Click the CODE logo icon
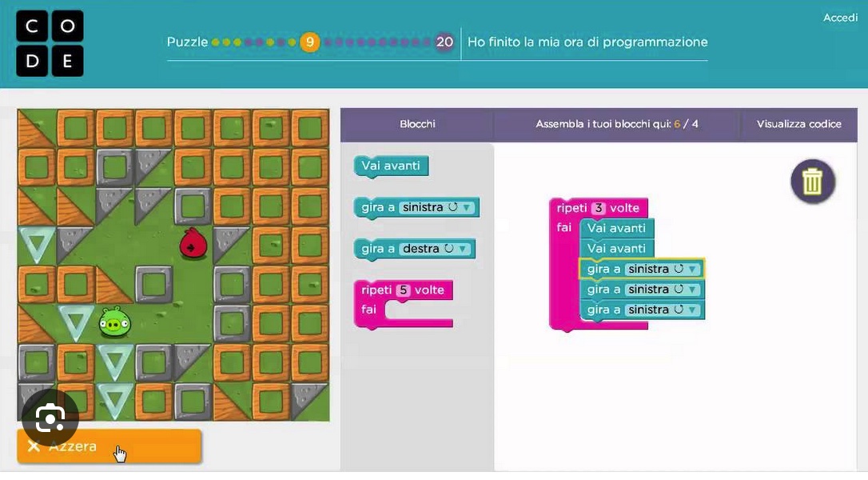 click(x=50, y=43)
